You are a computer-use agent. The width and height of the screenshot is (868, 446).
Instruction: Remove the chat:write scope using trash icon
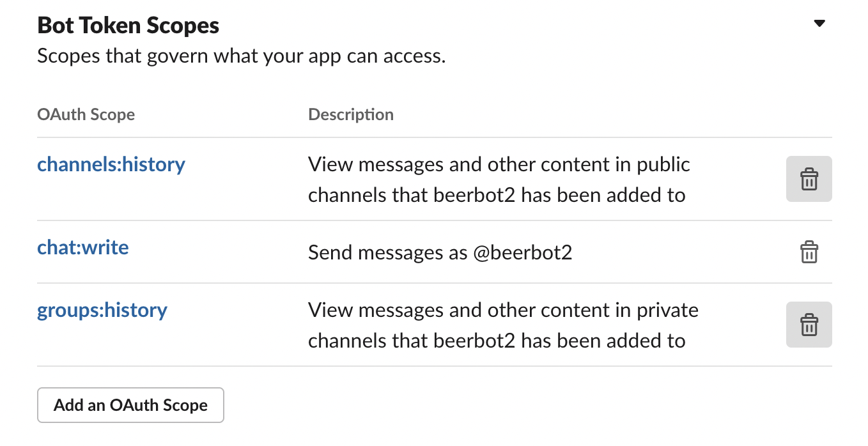809,252
